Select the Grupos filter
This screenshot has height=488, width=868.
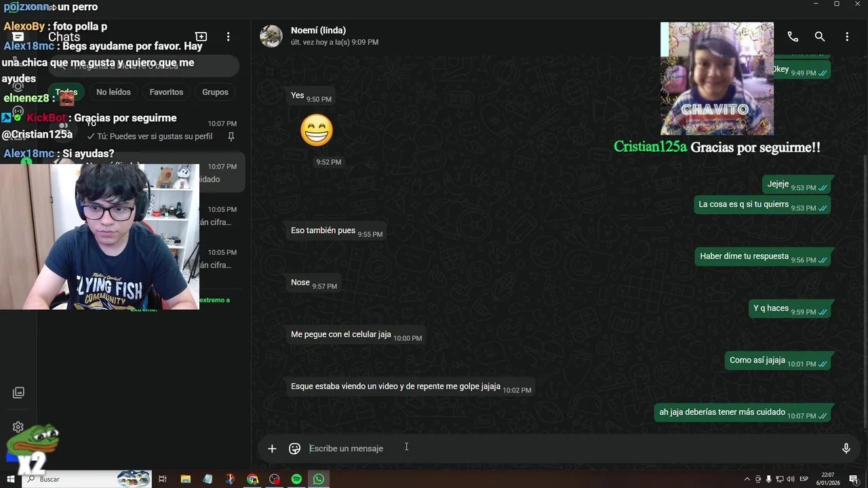(x=215, y=92)
